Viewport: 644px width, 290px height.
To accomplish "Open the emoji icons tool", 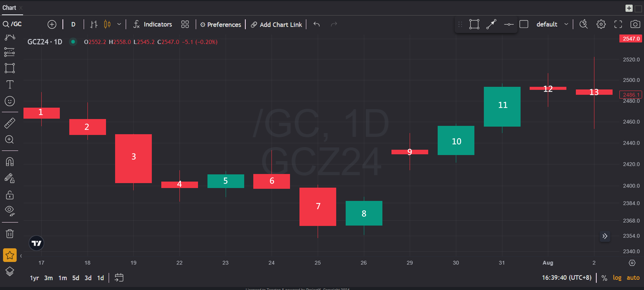I will point(10,101).
